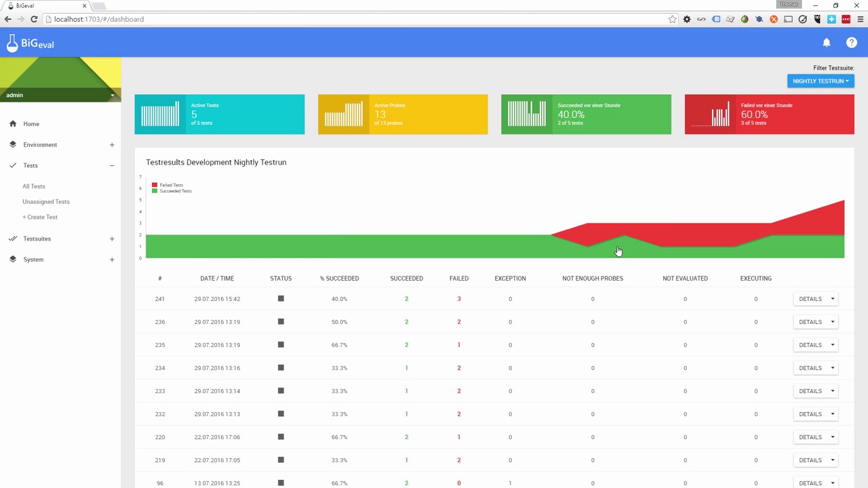868x488 pixels.
Task: Click the Succeeded Tests green legend swatch
Action: 155,191
